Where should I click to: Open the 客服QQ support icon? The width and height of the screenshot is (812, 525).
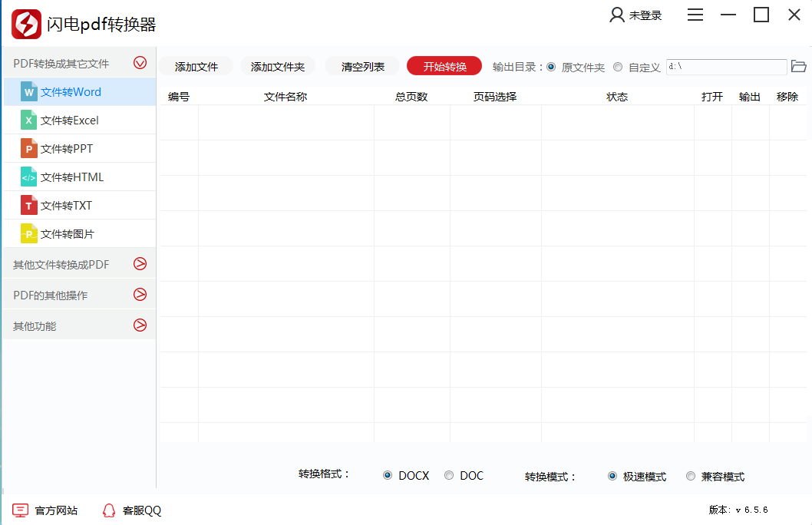[108, 510]
